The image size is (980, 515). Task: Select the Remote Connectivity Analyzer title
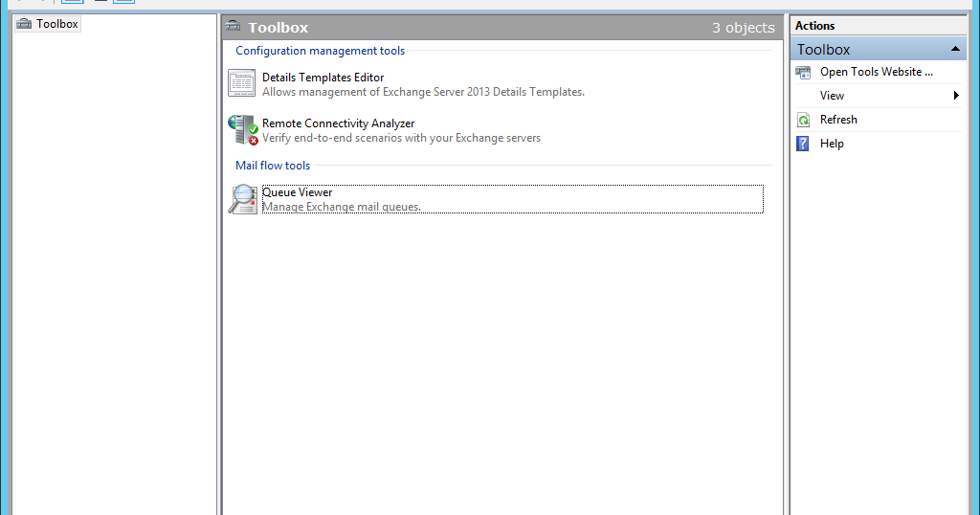338,123
